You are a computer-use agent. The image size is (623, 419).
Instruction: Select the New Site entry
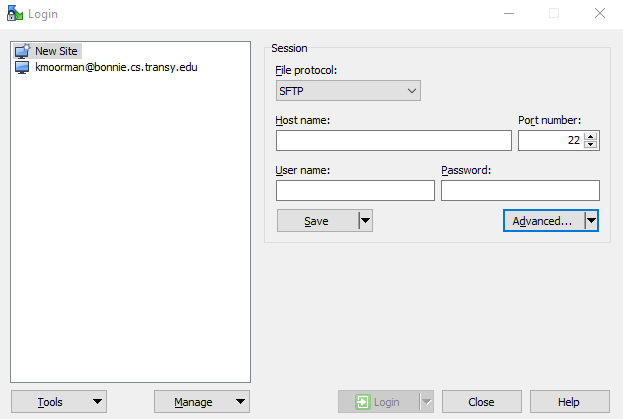55,51
